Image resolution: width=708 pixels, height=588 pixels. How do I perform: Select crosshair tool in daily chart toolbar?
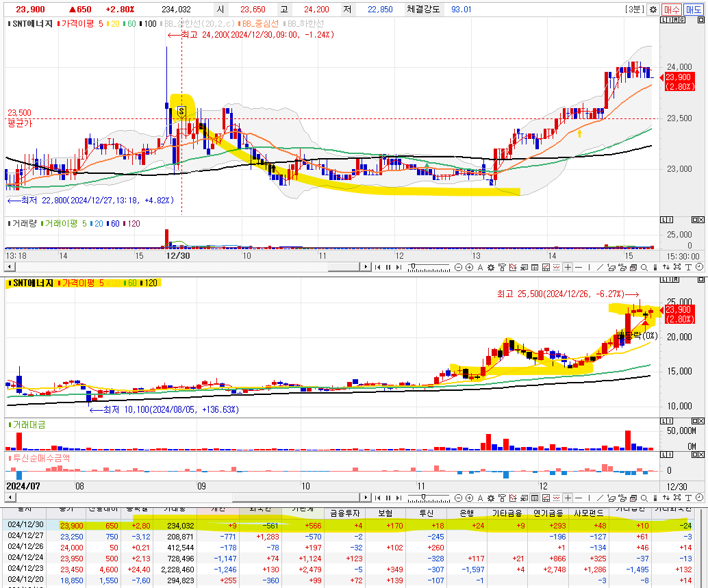[568, 498]
